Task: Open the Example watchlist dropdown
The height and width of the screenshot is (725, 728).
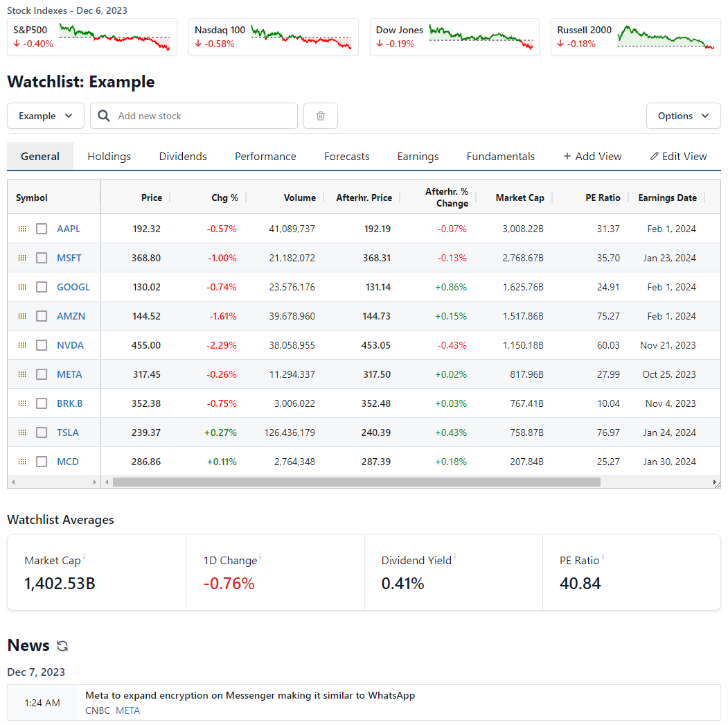Action: [45, 116]
